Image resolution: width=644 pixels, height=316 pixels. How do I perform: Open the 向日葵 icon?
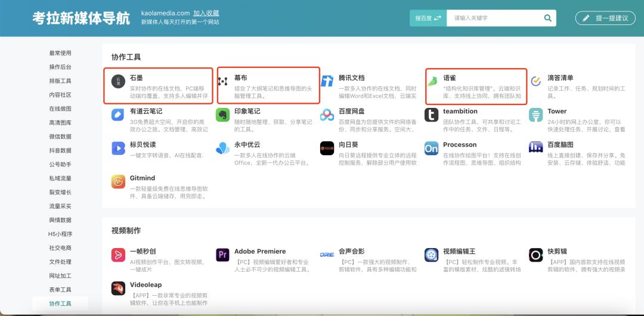coord(327,148)
